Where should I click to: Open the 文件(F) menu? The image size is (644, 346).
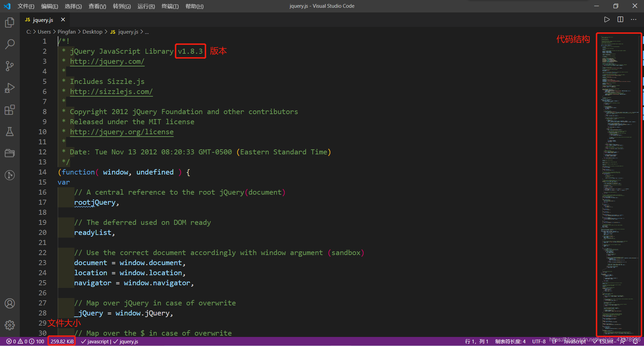coord(26,6)
